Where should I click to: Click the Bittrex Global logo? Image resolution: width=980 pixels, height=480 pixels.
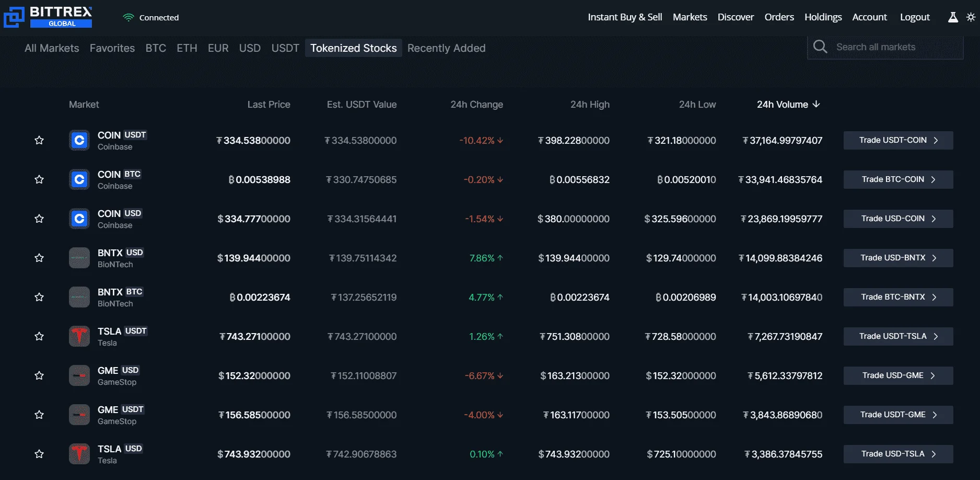point(48,17)
